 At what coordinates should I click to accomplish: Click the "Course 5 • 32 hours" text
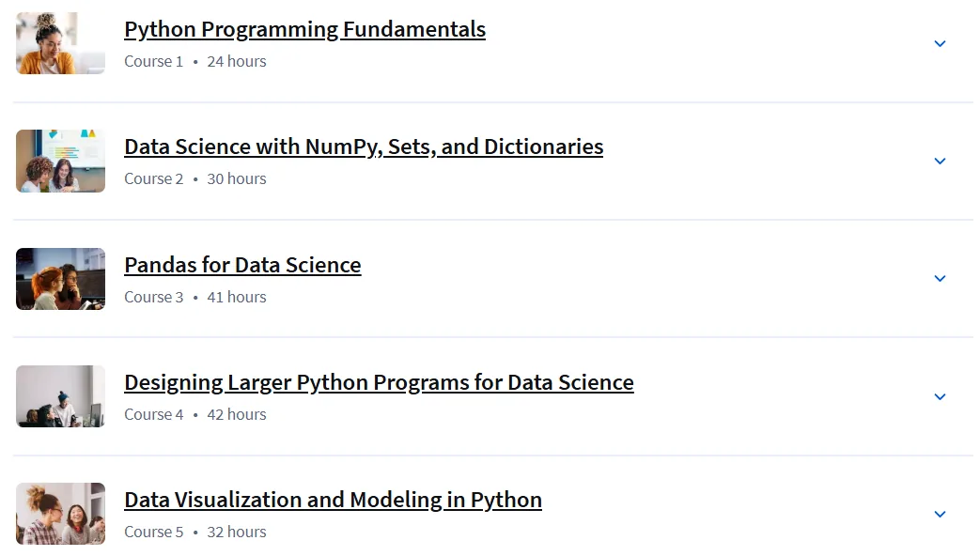(195, 532)
